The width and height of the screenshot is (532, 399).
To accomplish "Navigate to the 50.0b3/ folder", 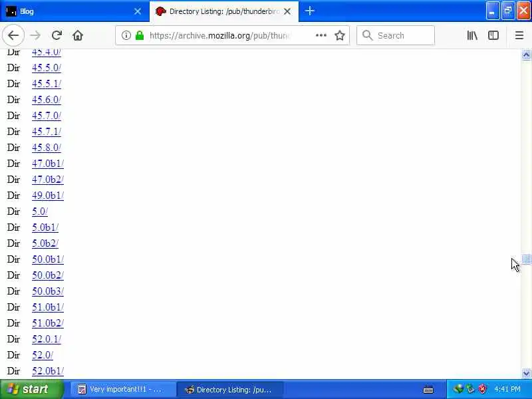I will pos(48,291).
